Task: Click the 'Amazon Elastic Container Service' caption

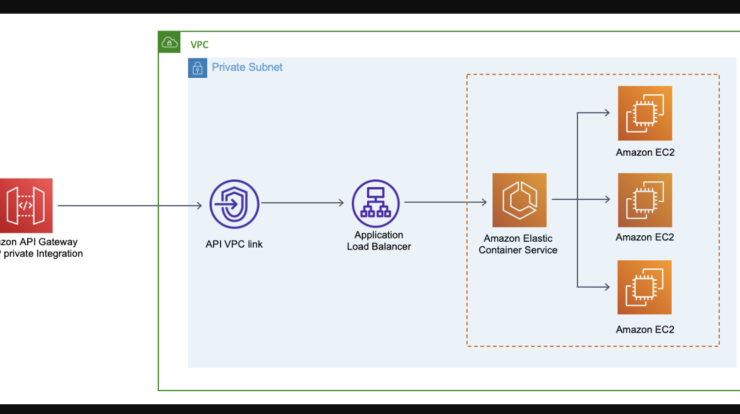Action: pyautogui.click(x=518, y=244)
